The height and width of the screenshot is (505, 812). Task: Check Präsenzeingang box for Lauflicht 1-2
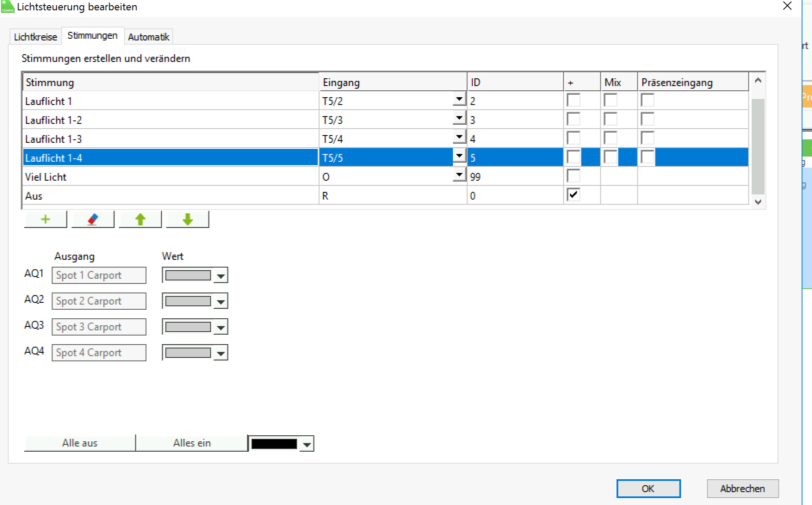[x=647, y=119]
